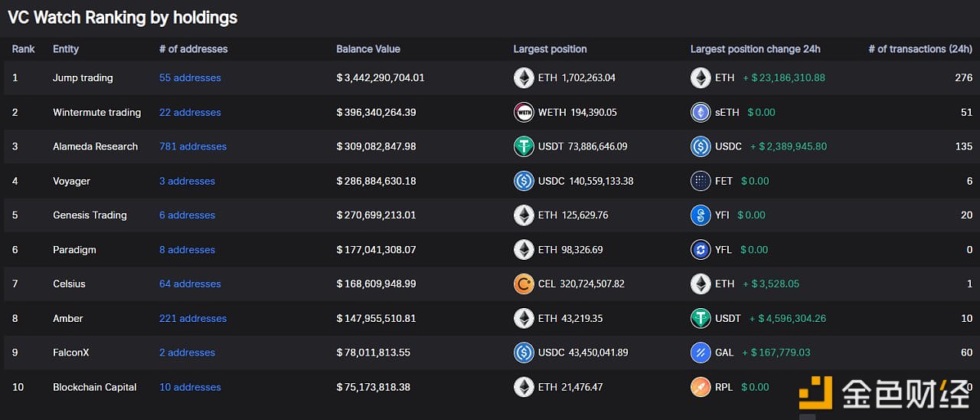Click the FET token icon in Voyager row

pos(701,181)
